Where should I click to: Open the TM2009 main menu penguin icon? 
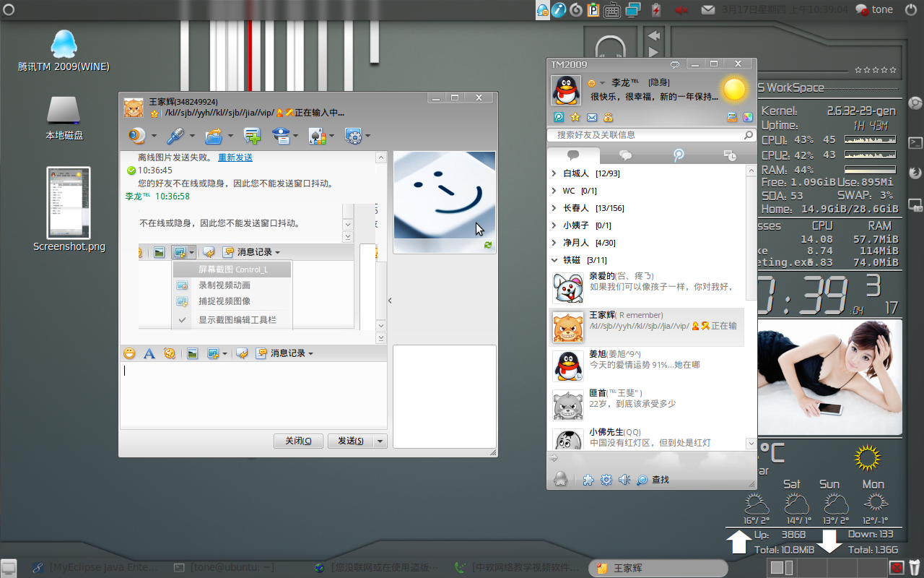coord(560,478)
